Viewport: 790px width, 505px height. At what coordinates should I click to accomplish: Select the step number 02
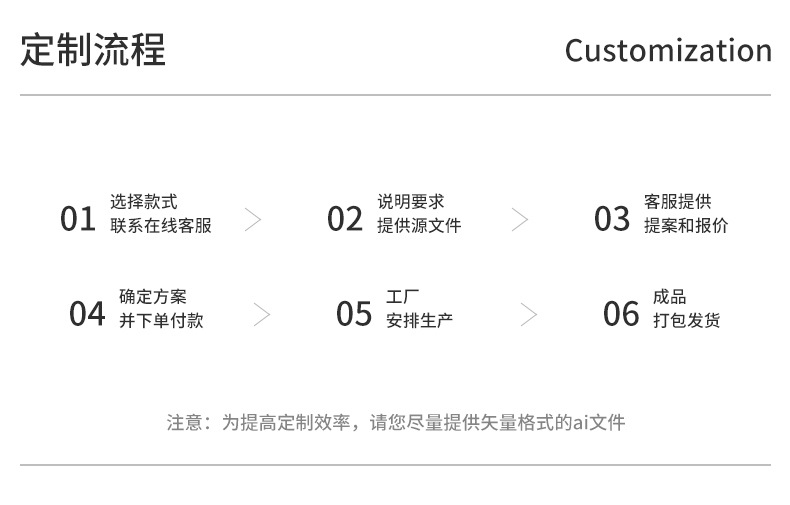(345, 219)
